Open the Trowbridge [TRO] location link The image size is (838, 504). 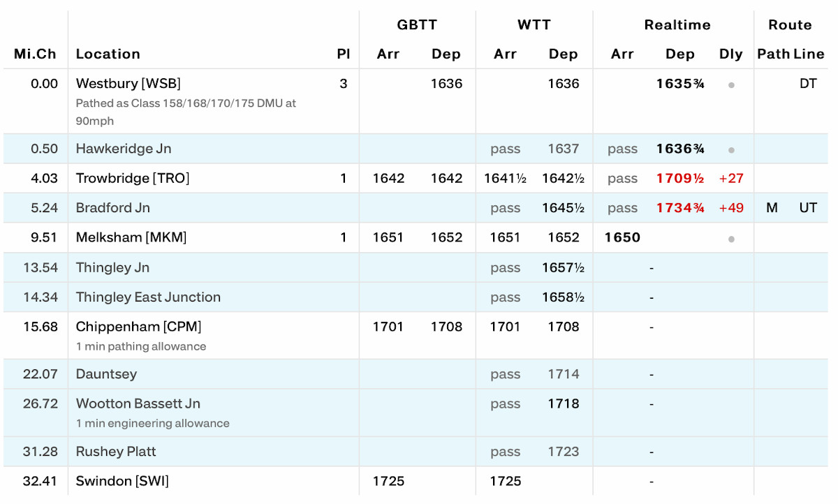click(x=132, y=178)
